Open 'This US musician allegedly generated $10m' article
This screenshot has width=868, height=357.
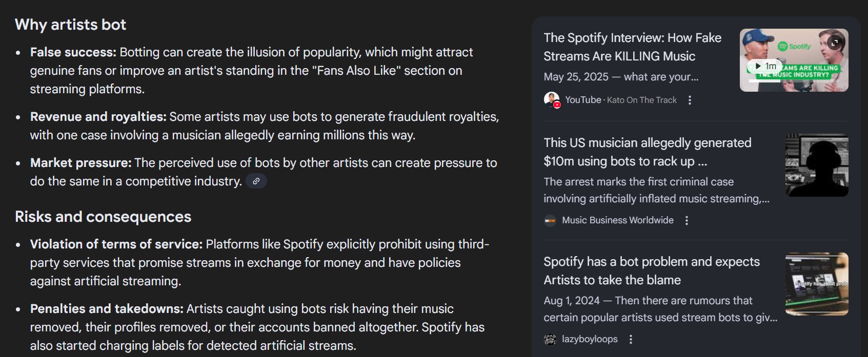click(647, 152)
